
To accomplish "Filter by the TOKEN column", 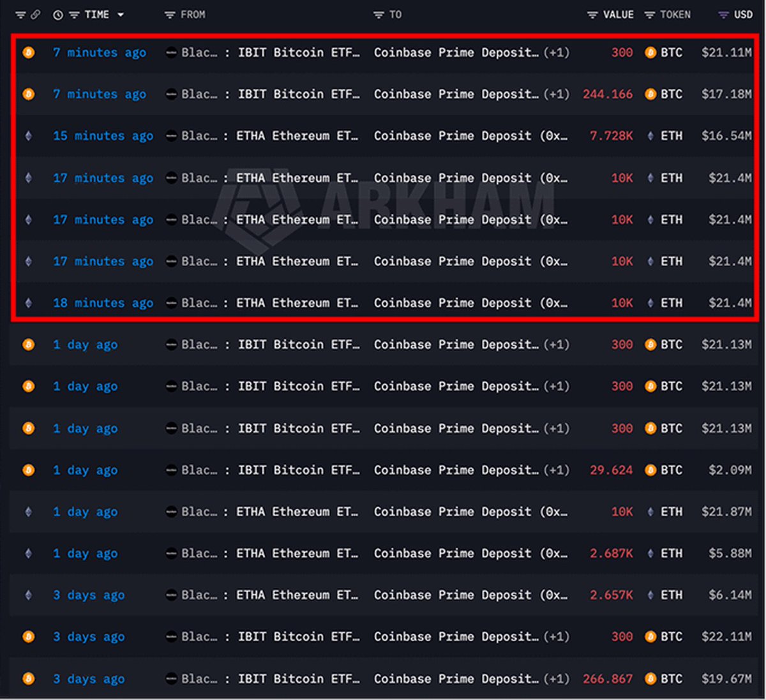I will click(650, 15).
